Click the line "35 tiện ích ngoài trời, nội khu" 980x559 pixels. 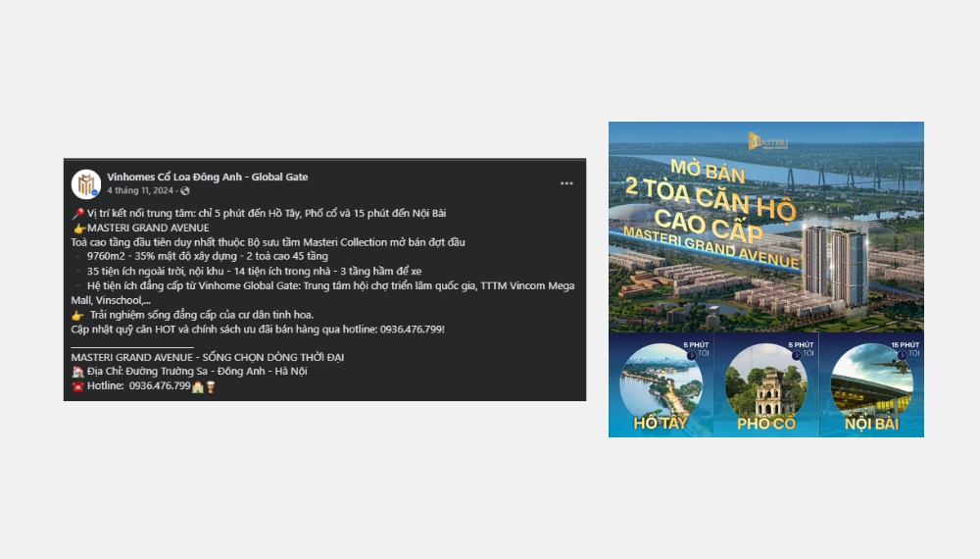(x=255, y=272)
